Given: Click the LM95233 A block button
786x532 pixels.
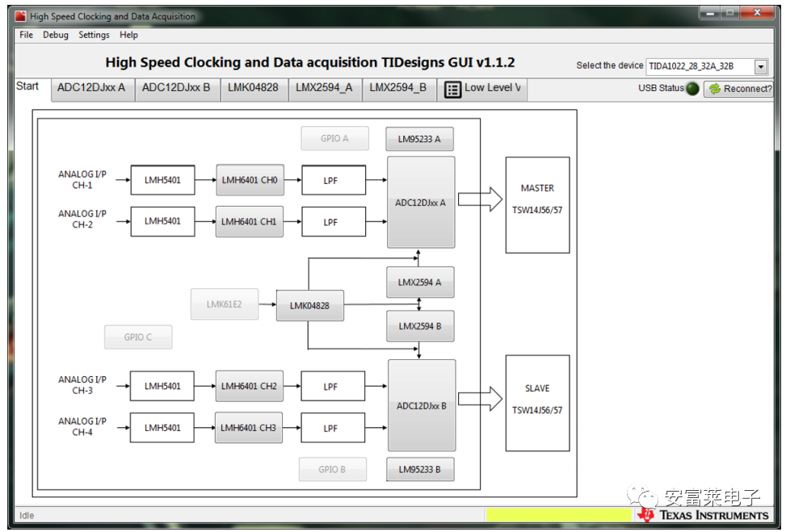Looking at the screenshot, I should point(419,139).
